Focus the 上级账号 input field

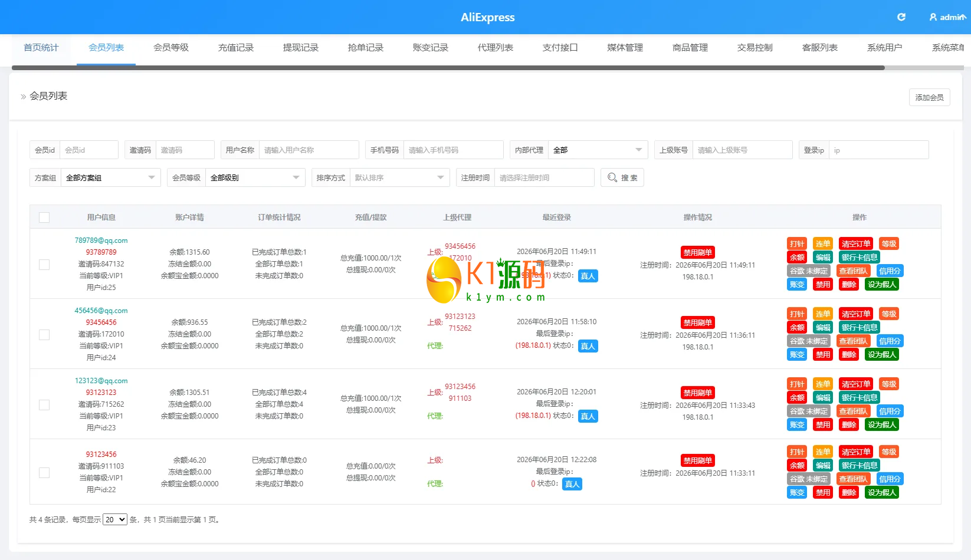[x=743, y=150]
